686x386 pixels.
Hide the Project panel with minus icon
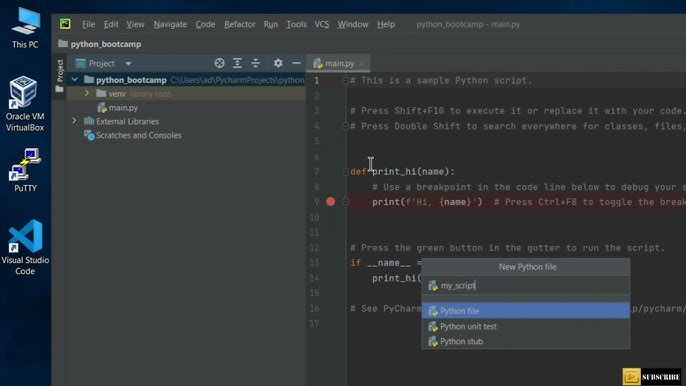(296, 63)
